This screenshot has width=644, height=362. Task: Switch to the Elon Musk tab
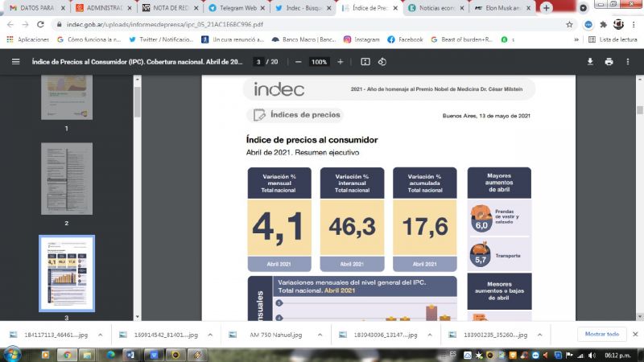tap(502, 8)
